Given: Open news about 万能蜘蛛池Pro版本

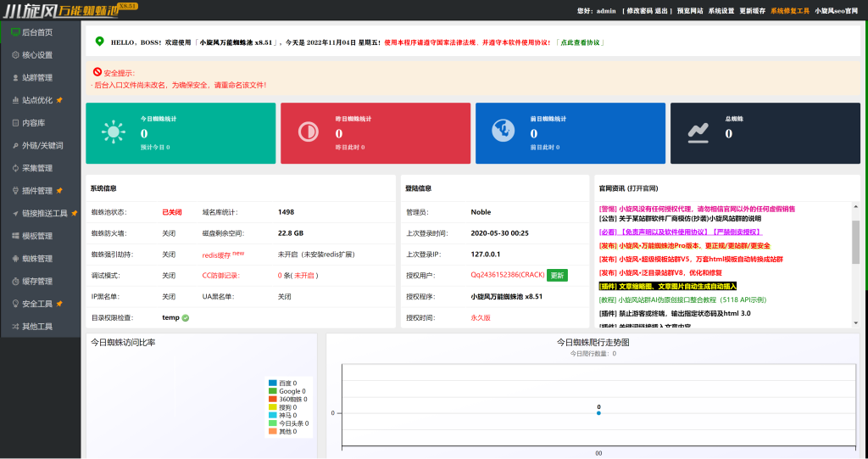Looking at the screenshot, I should [684, 245].
